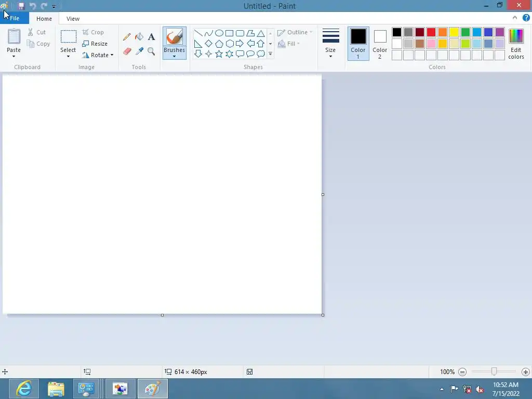Pick the yellow color swatch
The image size is (532, 399).
(x=454, y=32)
